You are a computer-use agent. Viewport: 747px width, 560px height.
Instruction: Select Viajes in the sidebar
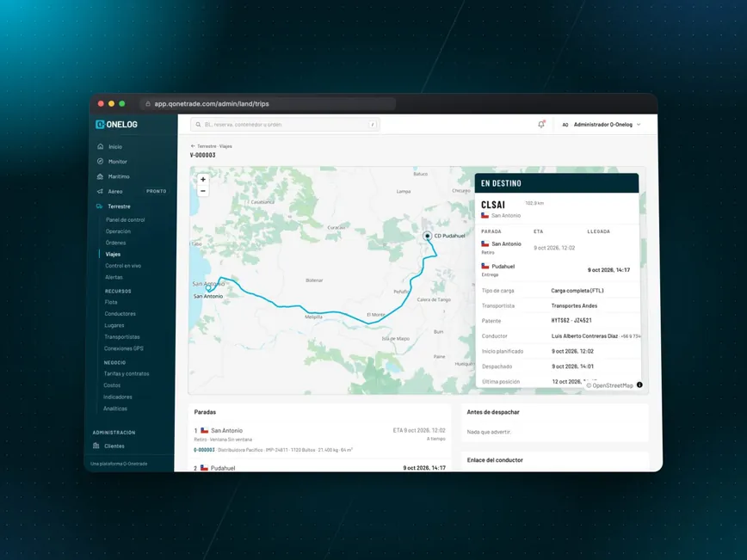click(113, 255)
